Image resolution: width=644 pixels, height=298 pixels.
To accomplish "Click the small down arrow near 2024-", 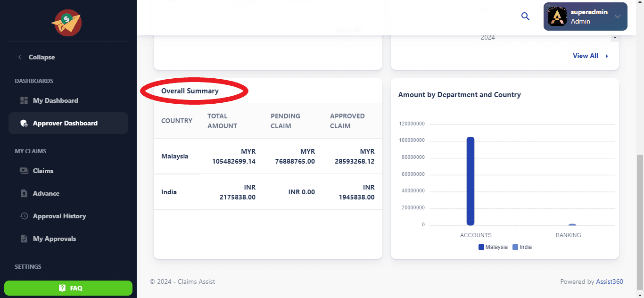I will [x=615, y=38].
